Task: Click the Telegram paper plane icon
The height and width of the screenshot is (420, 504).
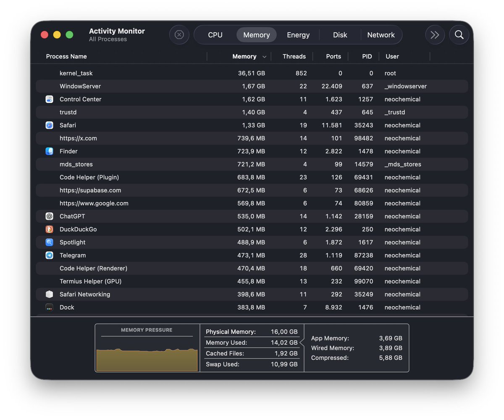Action: (x=49, y=256)
